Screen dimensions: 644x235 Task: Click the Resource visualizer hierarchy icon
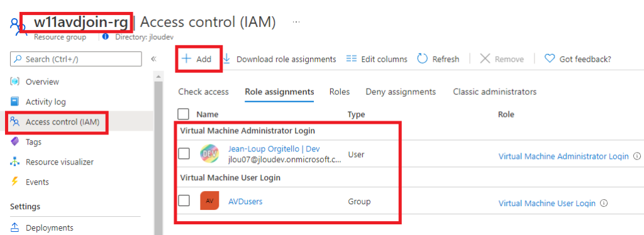(x=15, y=162)
